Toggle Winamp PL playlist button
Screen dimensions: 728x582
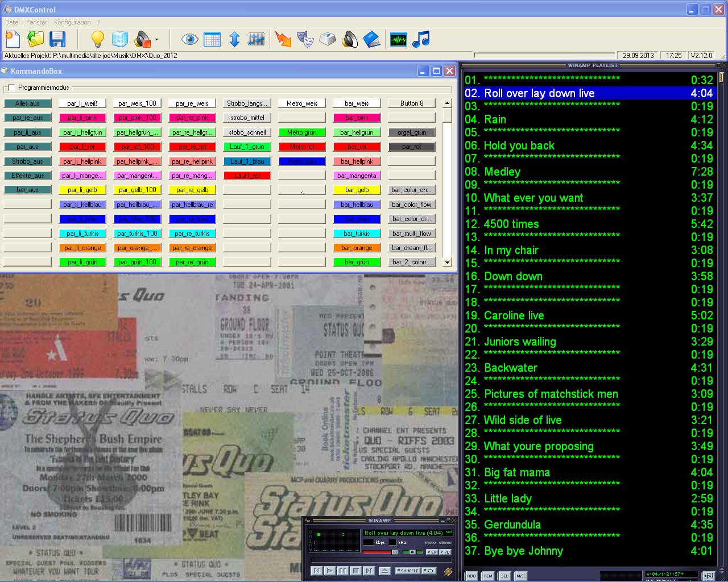pyautogui.click(x=445, y=552)
